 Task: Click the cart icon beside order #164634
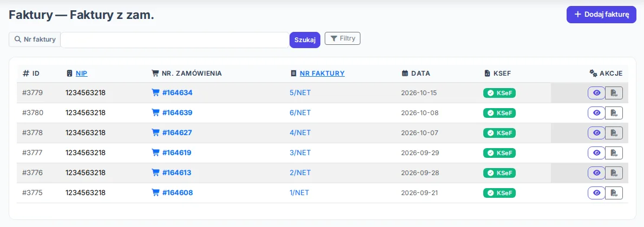pos(155,93)
